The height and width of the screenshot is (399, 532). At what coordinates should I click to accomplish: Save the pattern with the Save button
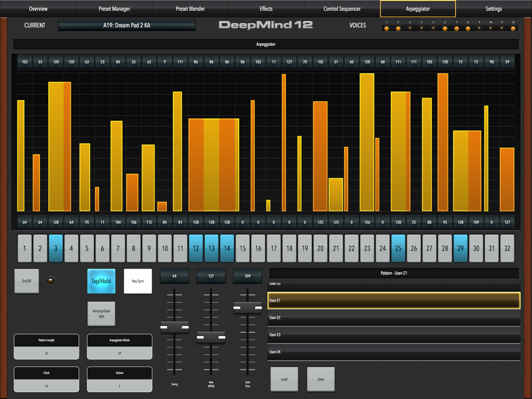pos(320,379)
